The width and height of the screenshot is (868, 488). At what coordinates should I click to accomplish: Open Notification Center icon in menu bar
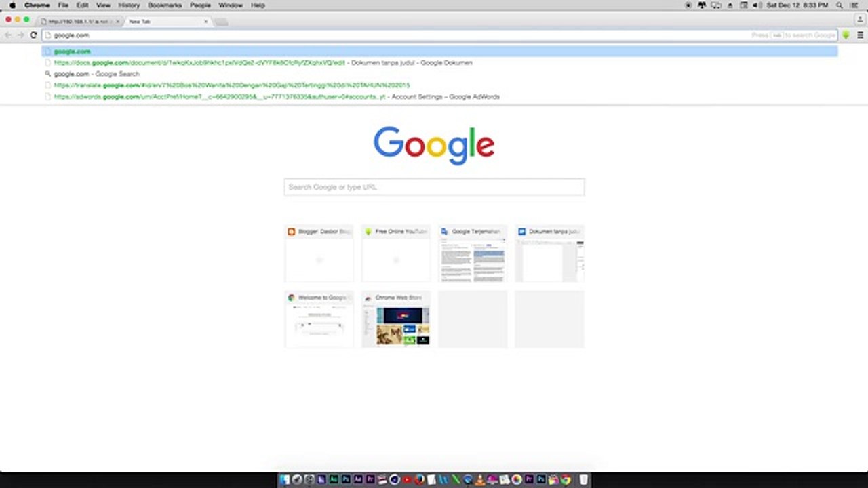click(x=854, y=5)
